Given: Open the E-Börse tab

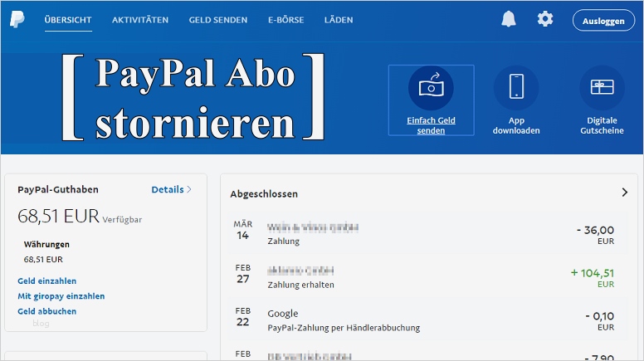Looking at the screenshot, I should [285, 20].
